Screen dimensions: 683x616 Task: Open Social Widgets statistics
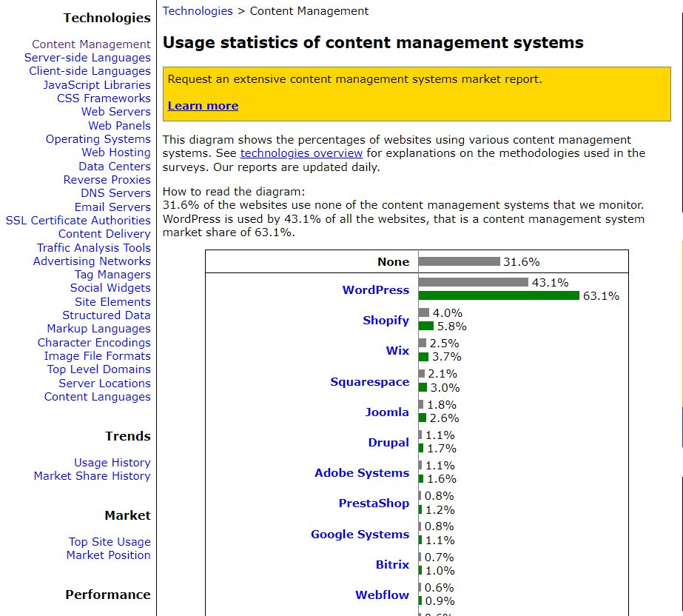coord(110,289)
